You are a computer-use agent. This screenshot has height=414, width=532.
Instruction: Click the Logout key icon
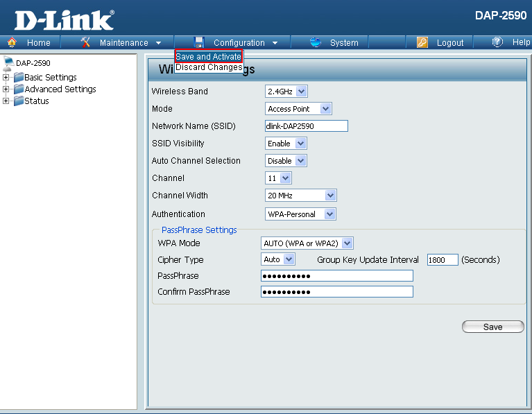tap(422, 42)
